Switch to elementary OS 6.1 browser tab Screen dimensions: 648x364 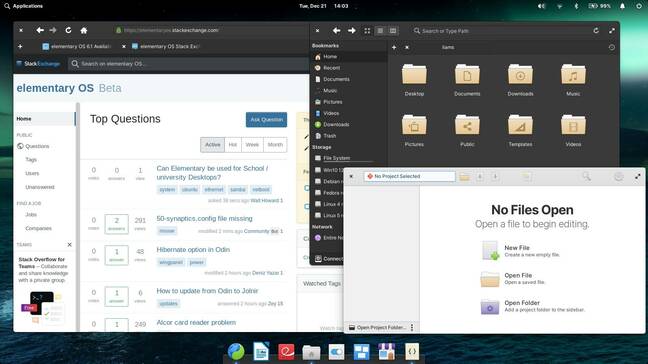tap(77, 47)
